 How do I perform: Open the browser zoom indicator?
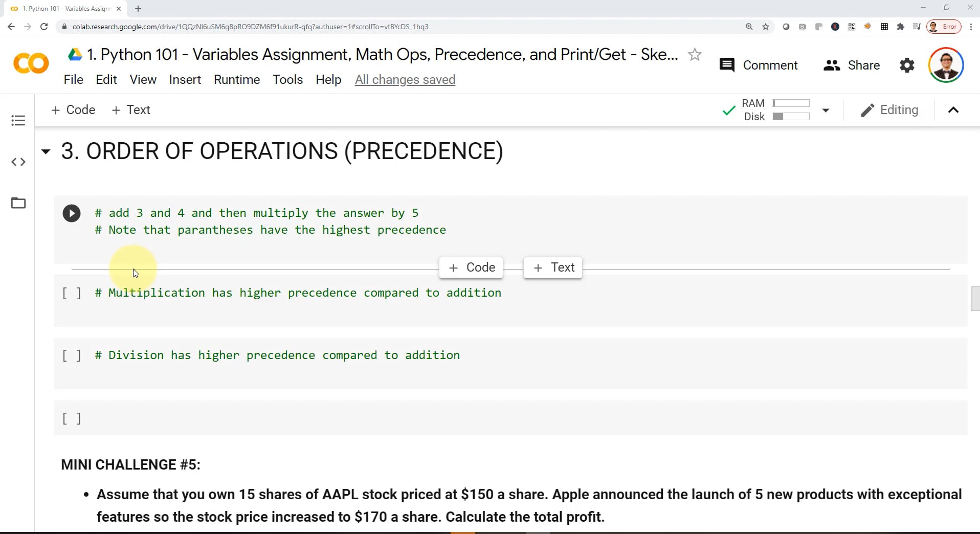pos(749,27)
